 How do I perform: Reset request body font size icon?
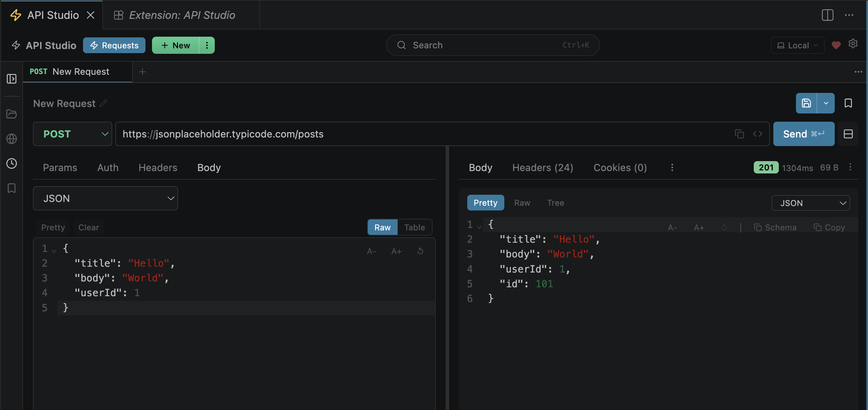pyautogui.click(x=420, y=251)
